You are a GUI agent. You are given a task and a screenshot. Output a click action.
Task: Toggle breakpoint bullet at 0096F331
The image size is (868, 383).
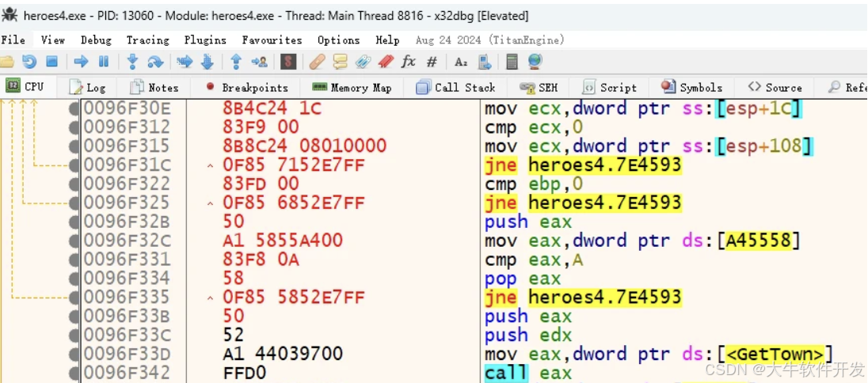74,260
